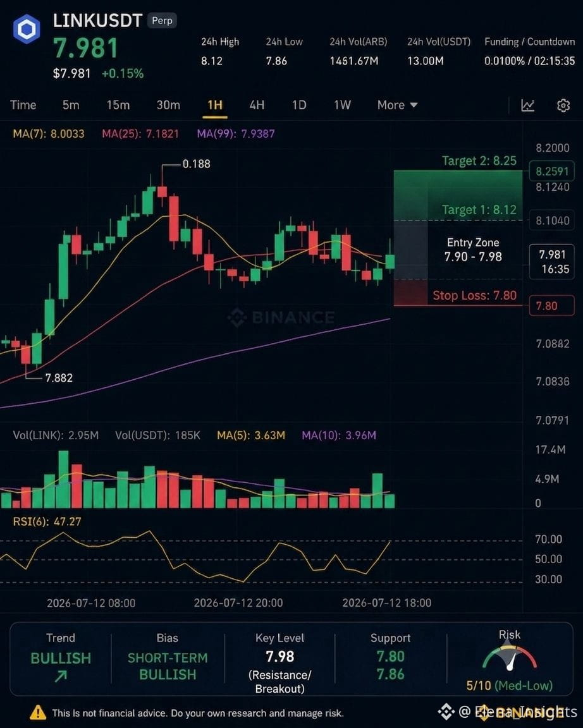Click the Perp contract badge
Viewport: 583px width, 728px height.
(x=162, y=20)
